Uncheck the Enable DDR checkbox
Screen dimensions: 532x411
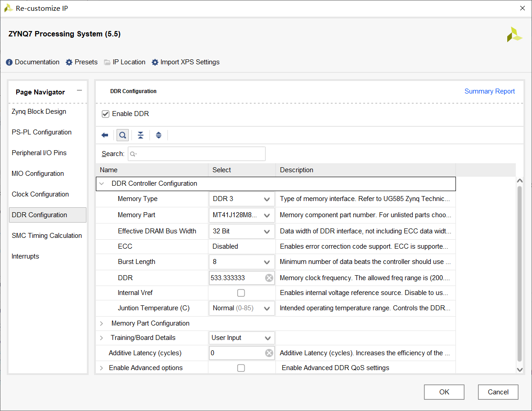point(106,114)
